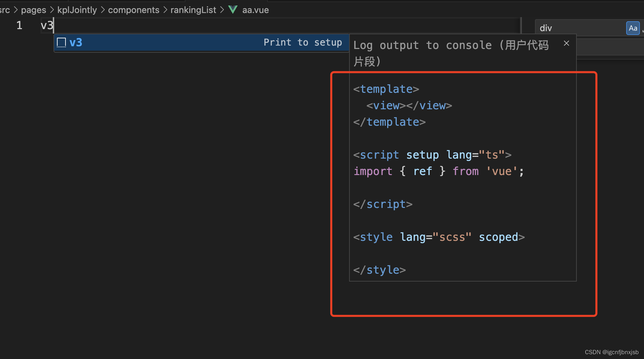Place cursor after v3 in the editor
The height and width of the screenshot is (359, 644).
point(53,25)
